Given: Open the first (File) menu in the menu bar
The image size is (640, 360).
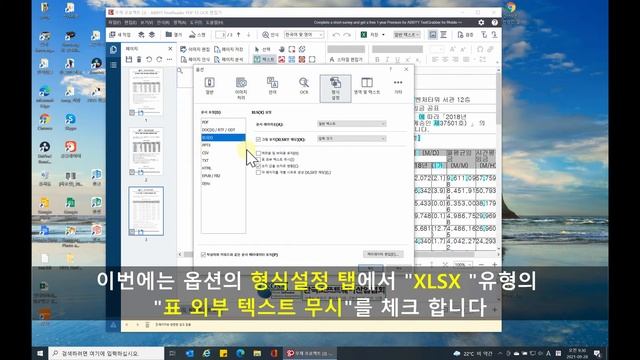Looking at the screenshot, I should click(x=114, y=22).
